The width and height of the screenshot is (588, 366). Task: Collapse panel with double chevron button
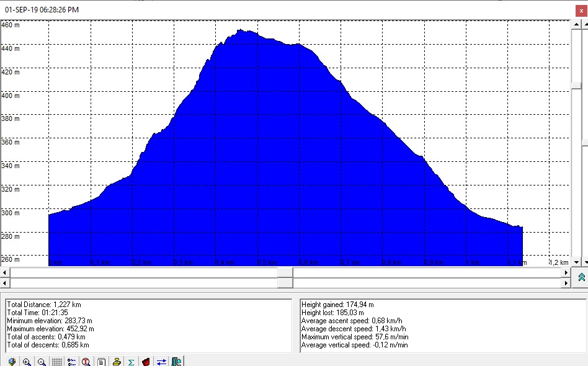(x=581, y=277)
